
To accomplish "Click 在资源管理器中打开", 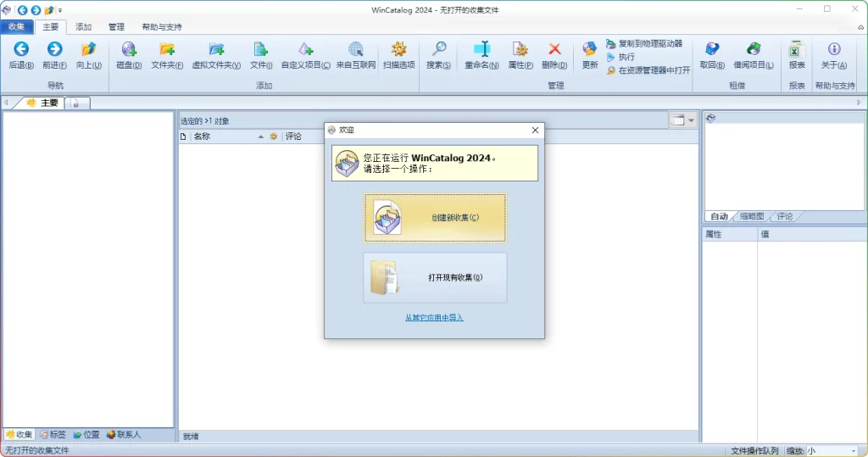I will 648,70.
